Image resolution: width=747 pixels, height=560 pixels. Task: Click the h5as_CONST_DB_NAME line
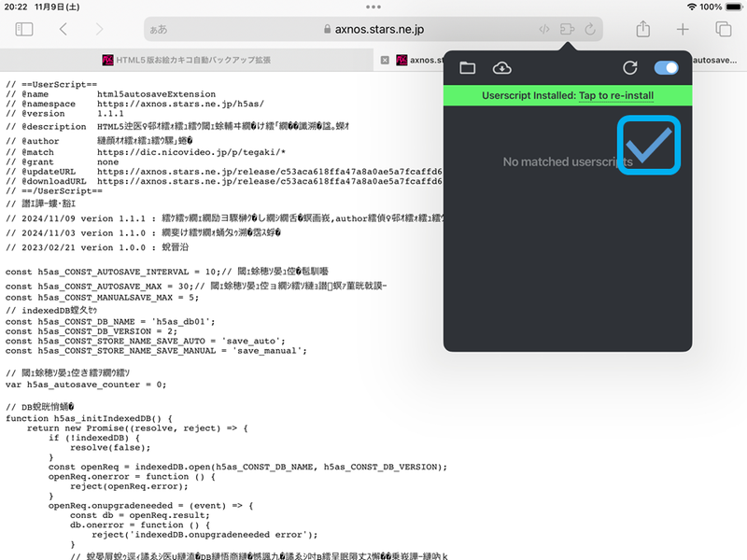(x=110, y=322)
